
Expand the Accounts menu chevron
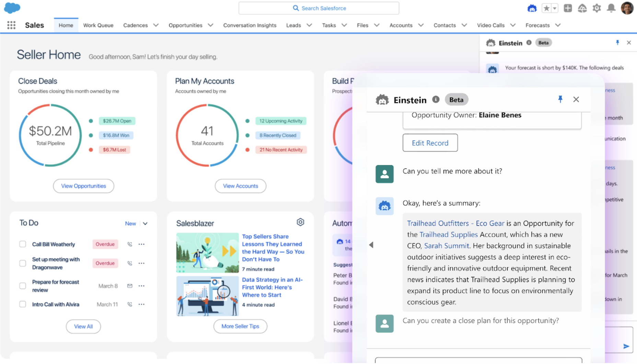pyautogui.click(x=421, y=25)
